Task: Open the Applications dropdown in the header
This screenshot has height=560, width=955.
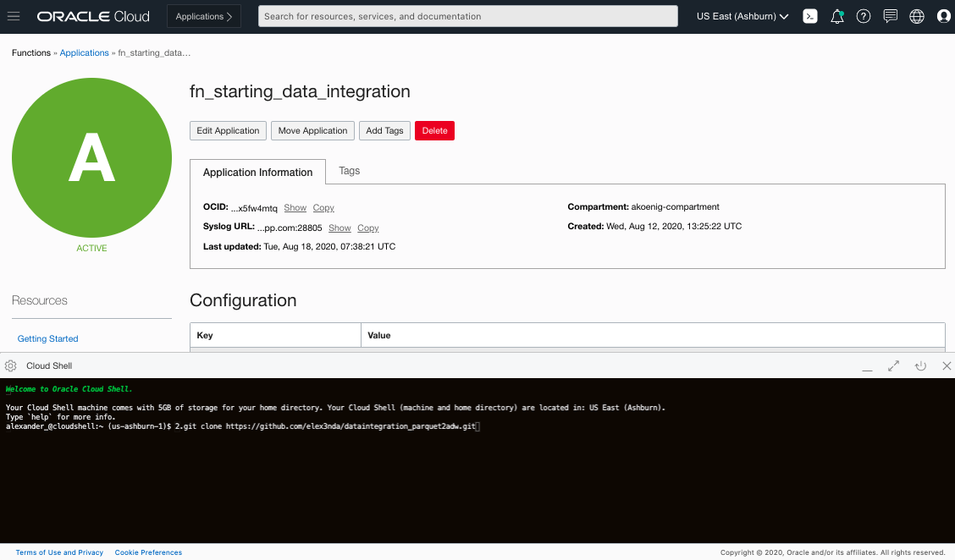Action: coord(203,15)
